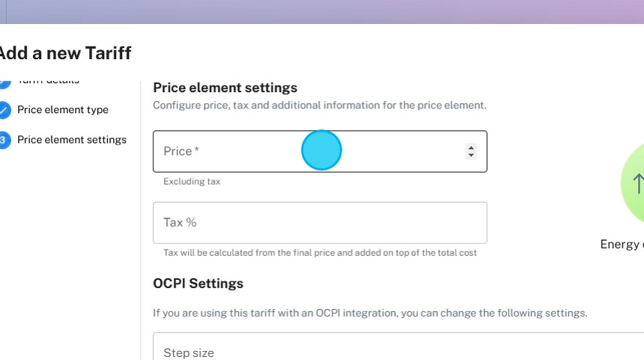Click into the Tax % field
Image resolution: width=644 pixels, height=360 pixels.
click(x=320, y=222)
